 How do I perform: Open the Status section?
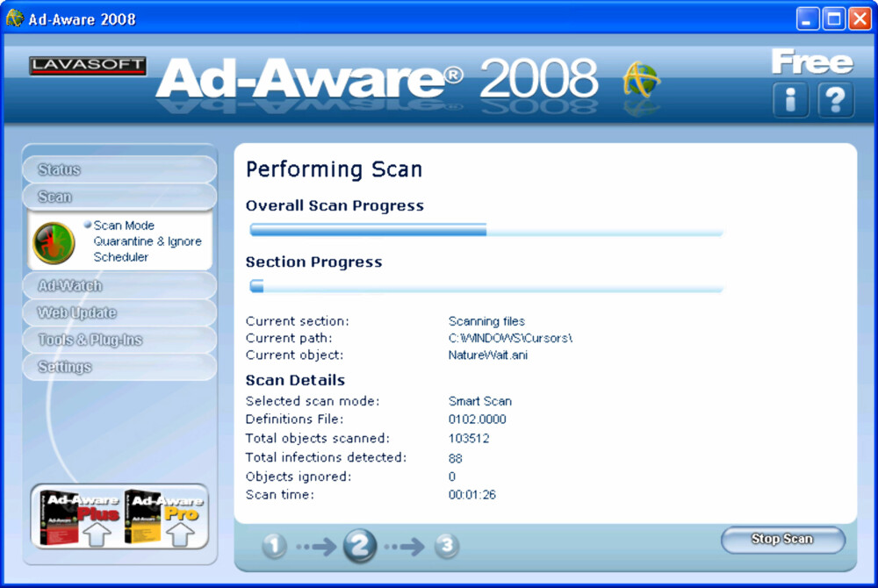(x=119, y=169)
